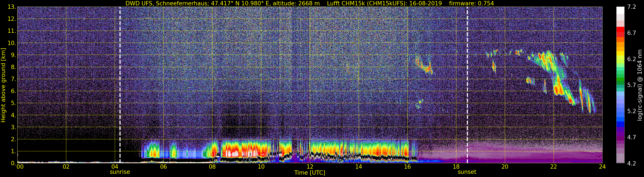The image size is (644, 177).
Task: Click the time axis tick label 16
Action: pyautogui.click(x=407, y=167)
